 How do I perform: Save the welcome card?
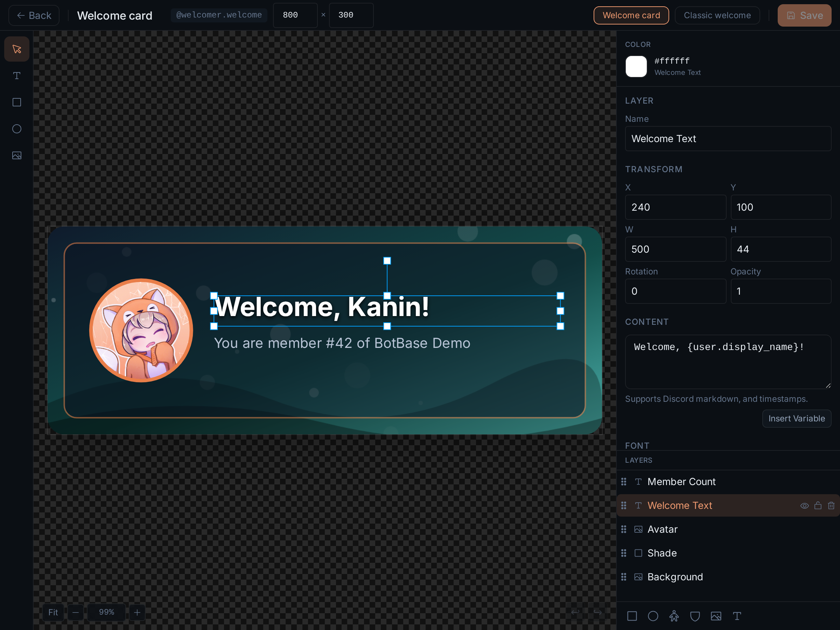point(804,15)
